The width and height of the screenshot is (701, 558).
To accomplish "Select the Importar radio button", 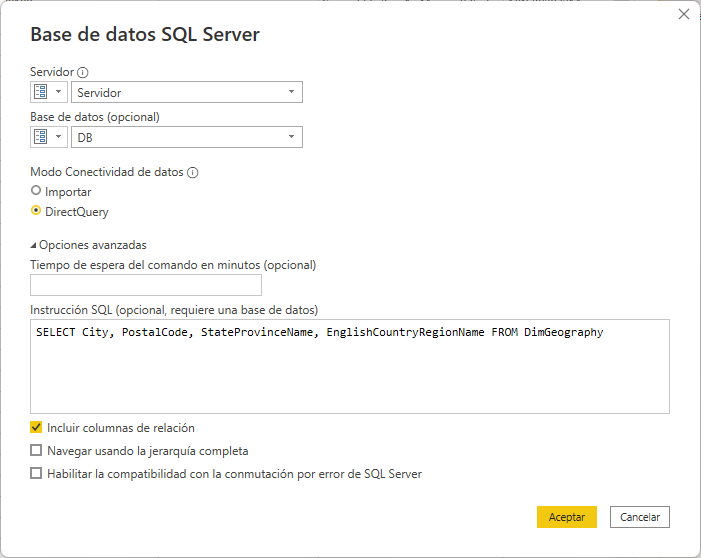I will click(36, 191).
